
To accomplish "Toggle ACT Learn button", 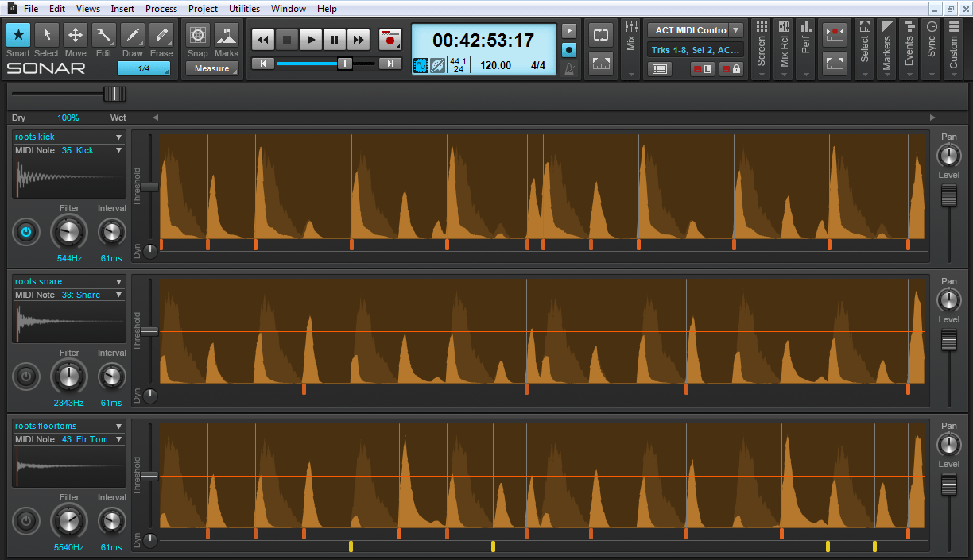I will coord(703,69).
